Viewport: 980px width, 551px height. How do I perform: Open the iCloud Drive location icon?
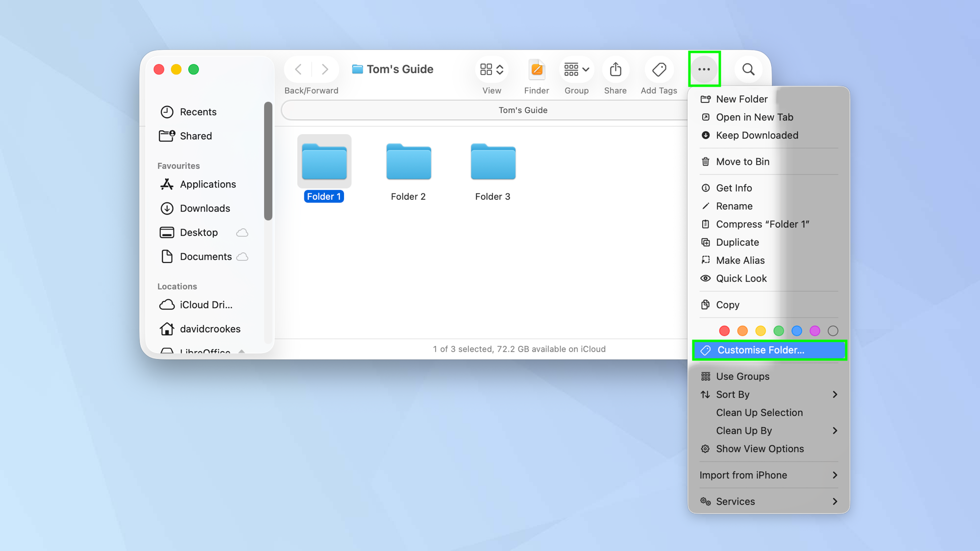tap(167, 305)
